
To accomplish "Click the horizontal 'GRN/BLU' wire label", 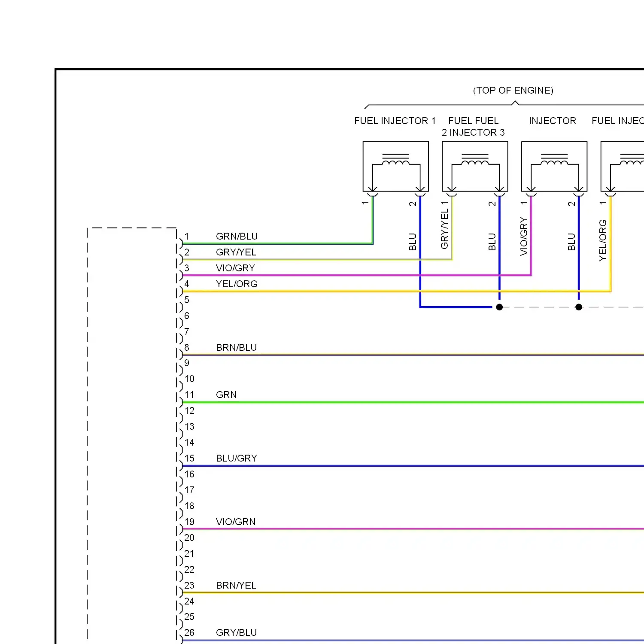I will click(x=237, y=236).
